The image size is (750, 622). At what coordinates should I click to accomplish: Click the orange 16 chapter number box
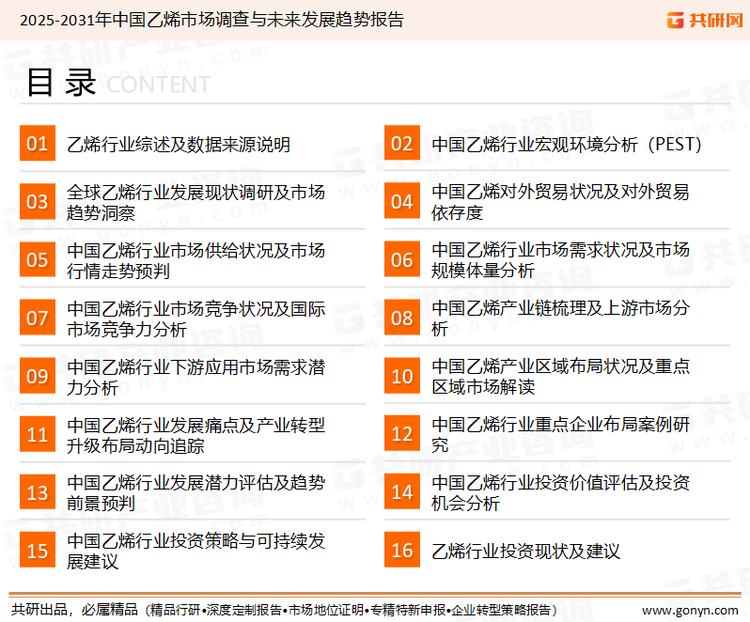[402, 550]
